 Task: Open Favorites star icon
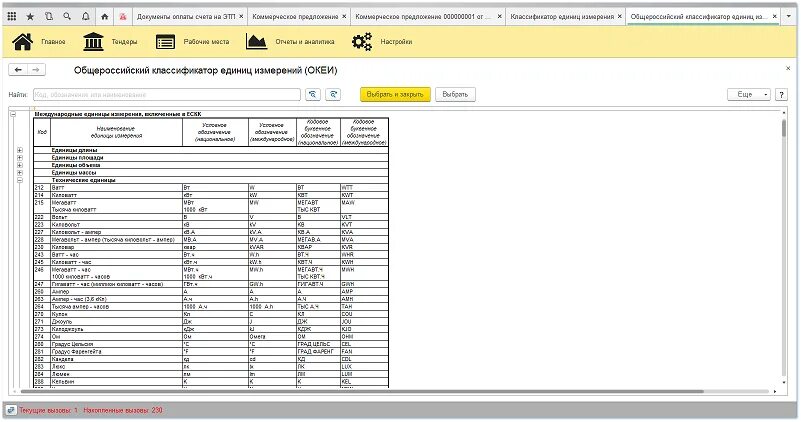click(30, 16)
